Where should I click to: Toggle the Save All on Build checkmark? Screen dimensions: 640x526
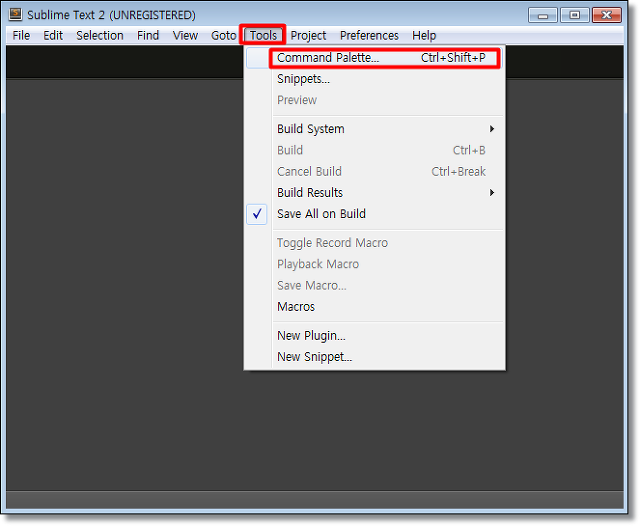[374, 214]
